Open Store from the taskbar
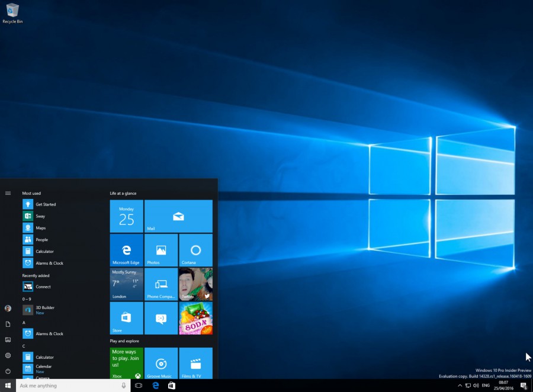The image size is (533, 392). click(172, 385)
